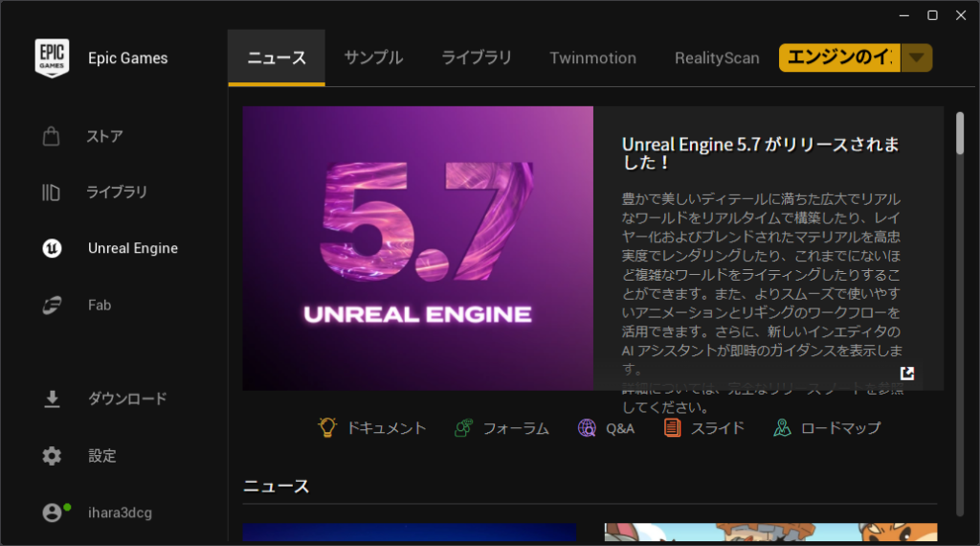Select the Library books icon in sidebar
The width and height of the screenshot is (980, 546).
click(x=52, y=193)
